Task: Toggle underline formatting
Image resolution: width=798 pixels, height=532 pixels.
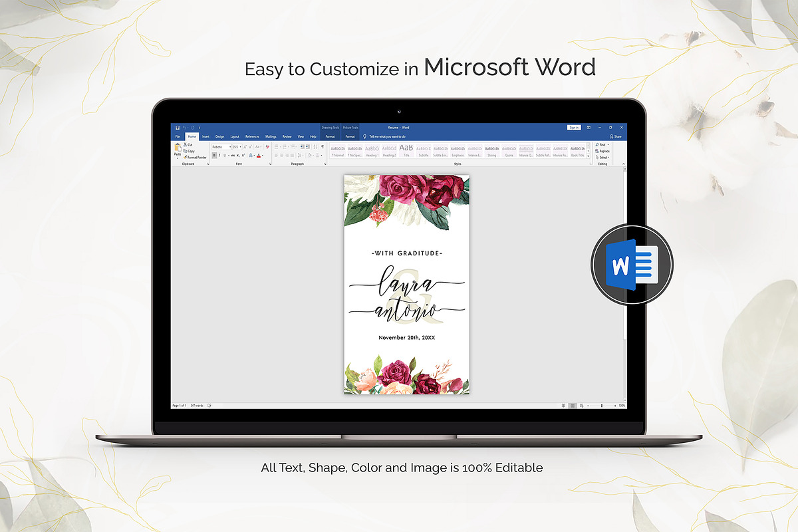Action: click(x=225, y=155)
